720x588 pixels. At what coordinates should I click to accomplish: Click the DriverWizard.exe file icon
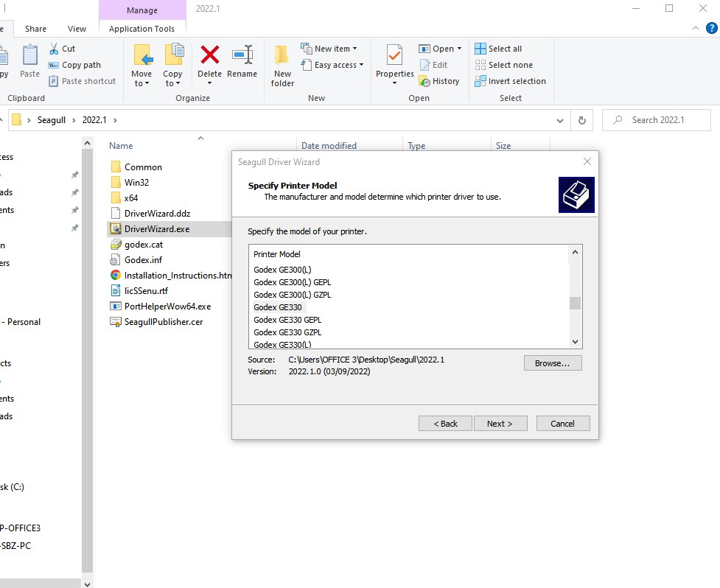point(116,229)
